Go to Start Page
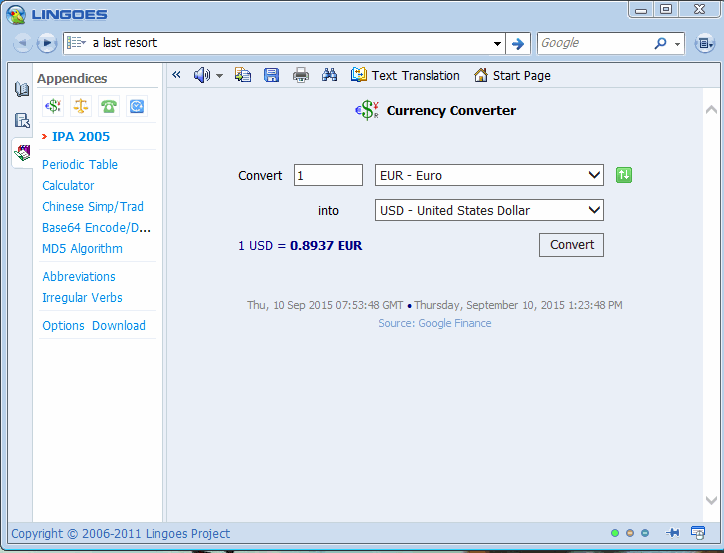This screenshot has width=724, height=553. (x=512, y=75)
